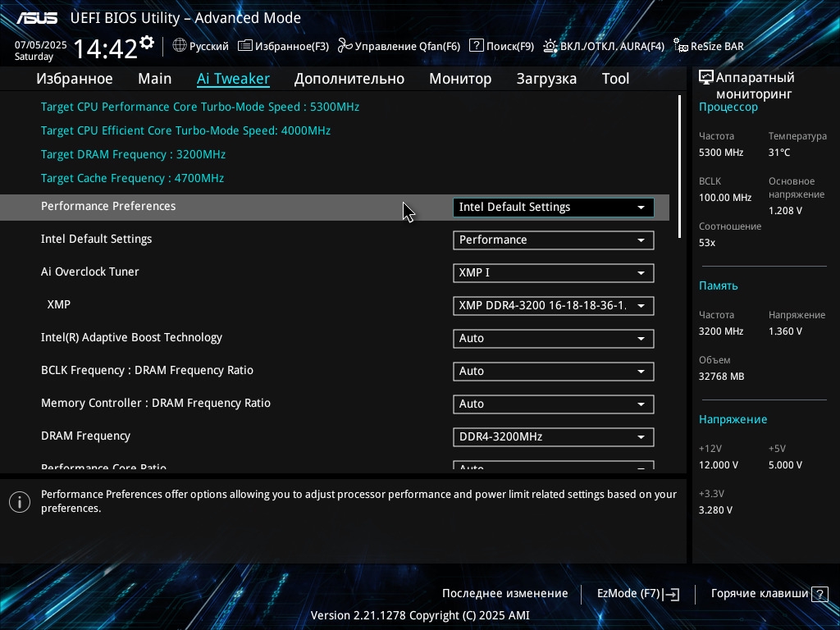Click the Qfan fan icon
This screenshot has width=840, height=630.
pos(345,46)
